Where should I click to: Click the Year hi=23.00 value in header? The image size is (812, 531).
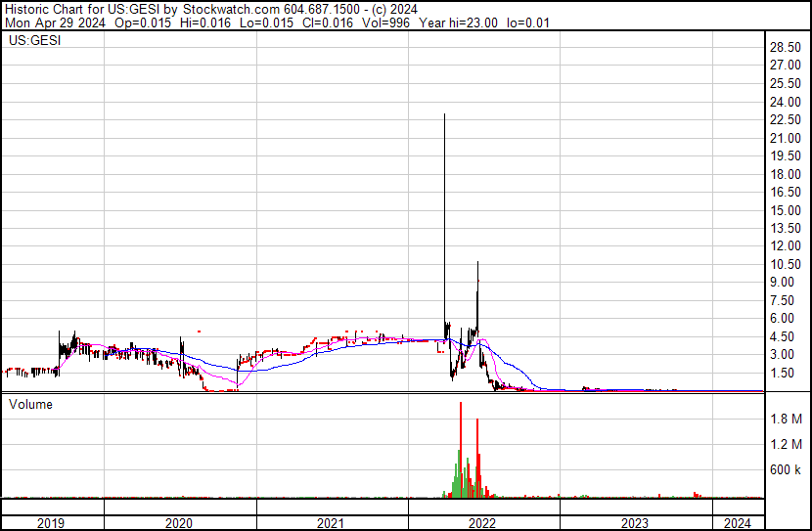458,22
